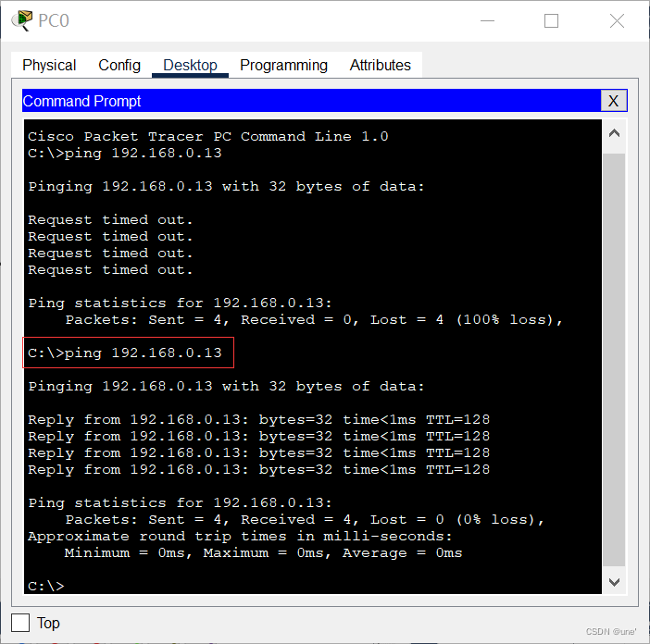Image resolution: width=650 pixels, height=644 pixels.
Task: Switch to the Config tab
Action: [119, 65]
